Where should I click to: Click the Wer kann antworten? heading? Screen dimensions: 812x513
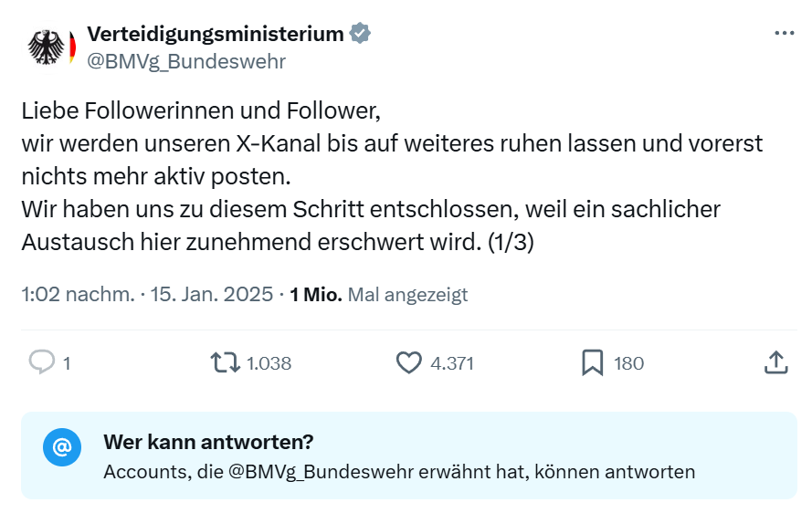pos(209,442)
